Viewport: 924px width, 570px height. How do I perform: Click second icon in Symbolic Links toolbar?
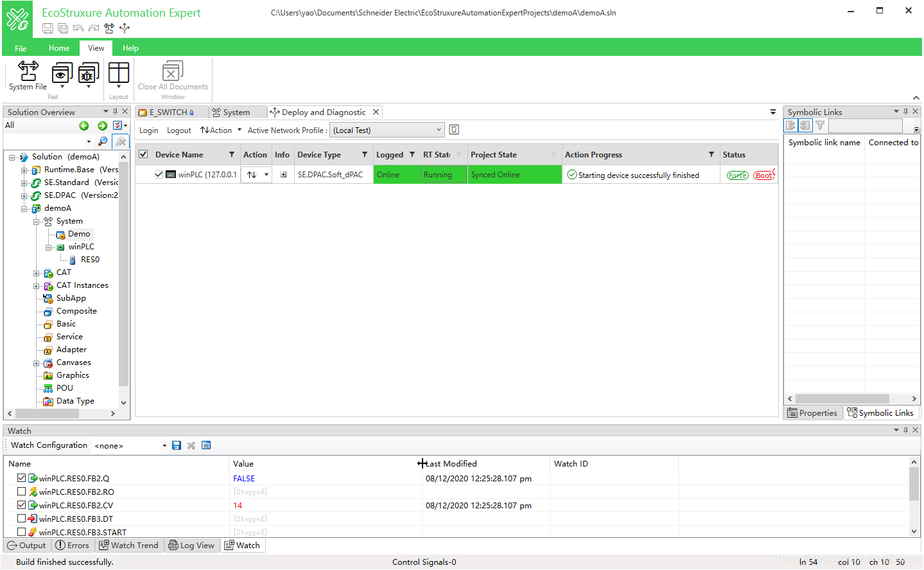[805, 125]
